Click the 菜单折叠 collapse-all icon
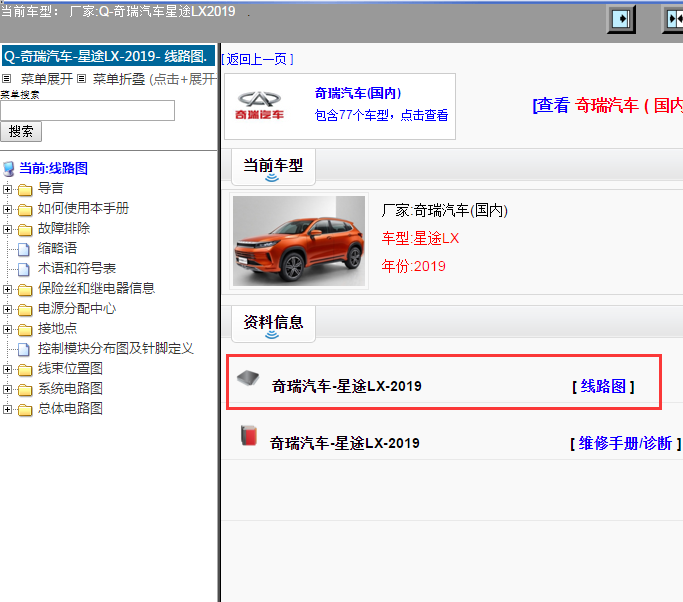 (81, 79)
